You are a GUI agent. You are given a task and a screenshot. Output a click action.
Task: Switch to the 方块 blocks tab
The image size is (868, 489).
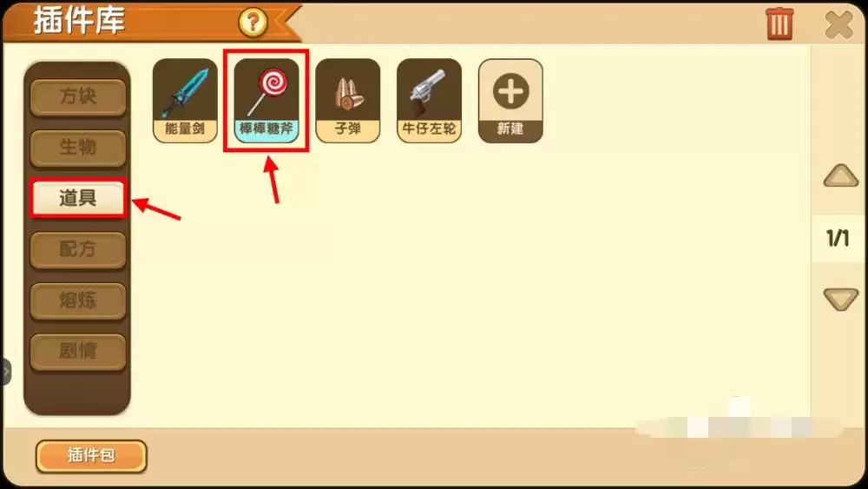click(78, 97)
